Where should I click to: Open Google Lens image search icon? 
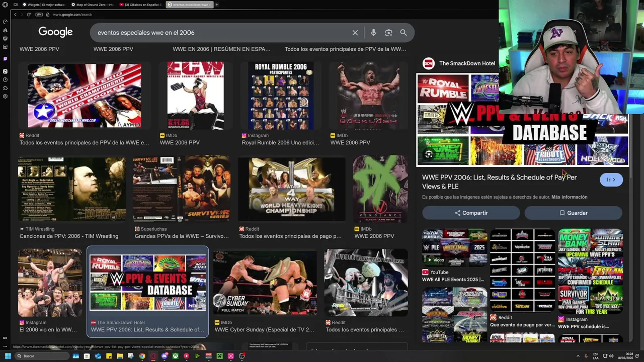(x=388, y=33)
